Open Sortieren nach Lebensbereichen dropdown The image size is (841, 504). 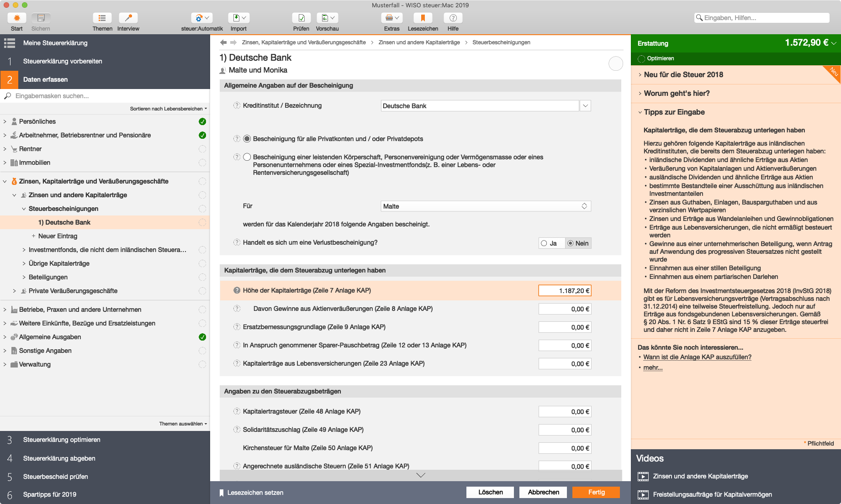pyautogui.click(x=169, y=109)
